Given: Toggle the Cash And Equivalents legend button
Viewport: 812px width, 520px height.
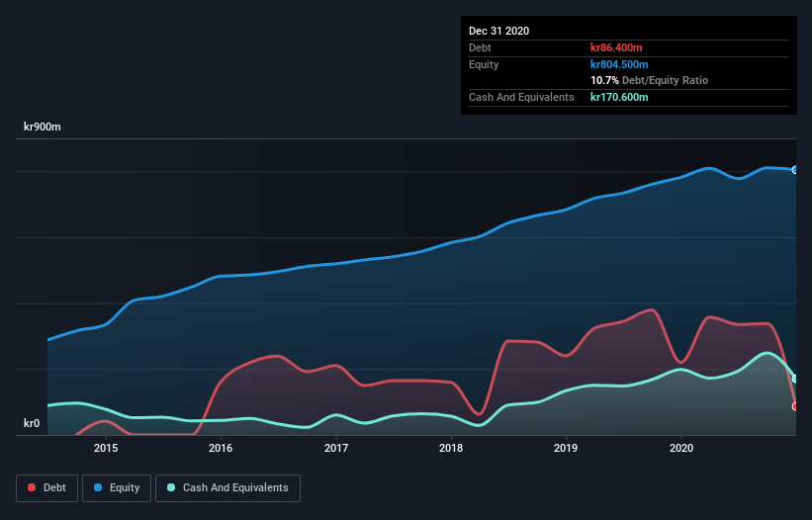Looking at the screenshot, I should (x=227, y=488).
